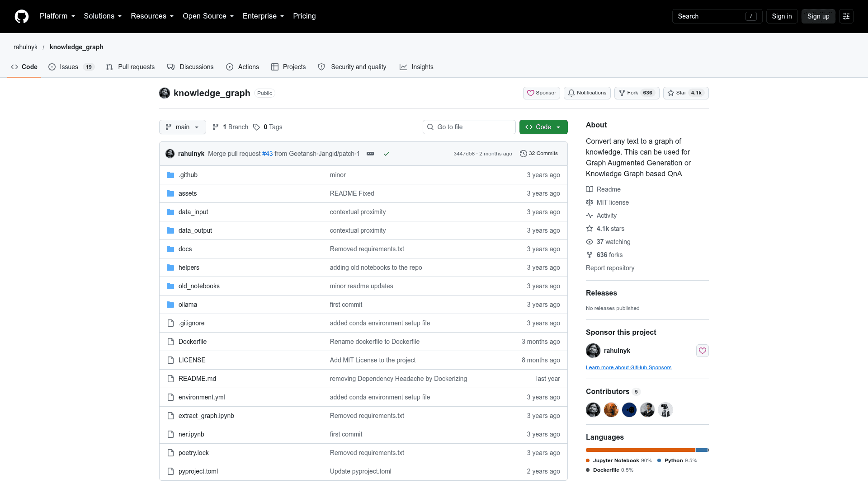Open Learn more about GitHub Sponsors link
This screenshot has width=868, height=488.
click(628, 367)
